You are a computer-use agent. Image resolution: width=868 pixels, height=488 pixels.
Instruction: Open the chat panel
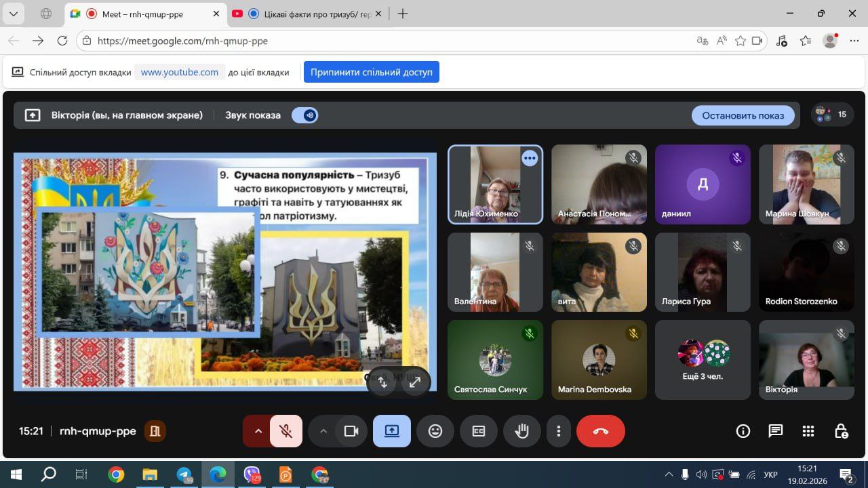[776, 431]
